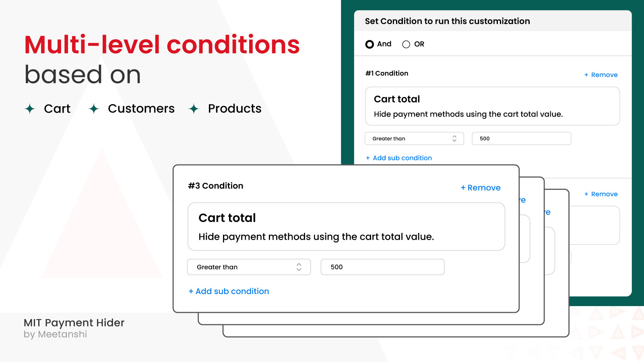Click the star icon beside Cart

pyautogui.click(x=30, y=109)
